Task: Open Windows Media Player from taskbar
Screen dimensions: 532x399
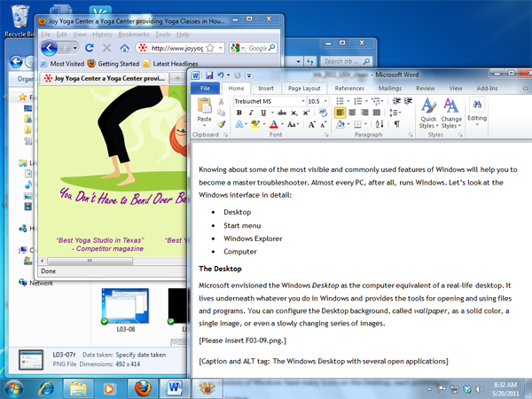Action: click(x=109, y=388)
